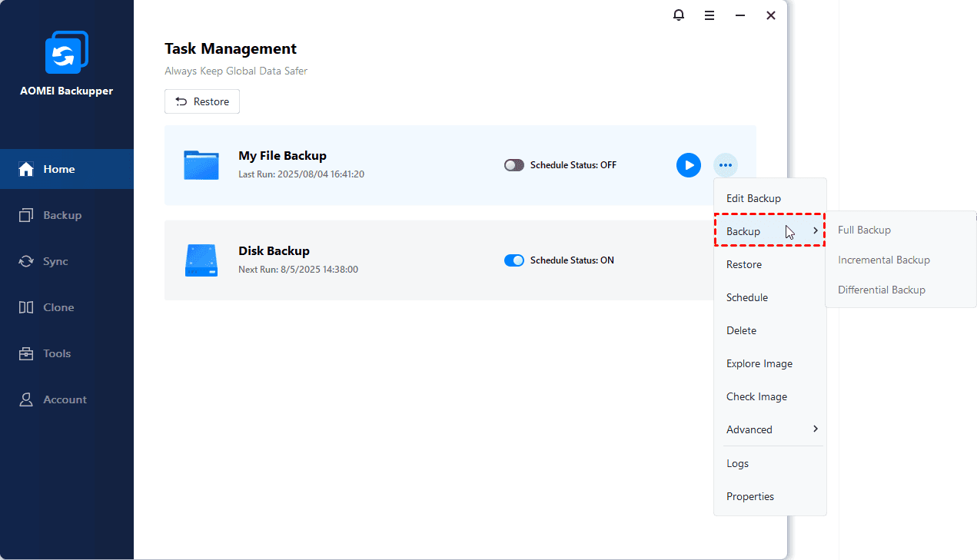Expand the Backup submenu arrow
The width and height of the screenshot is (977, 560).
click(x=815, y=231)
